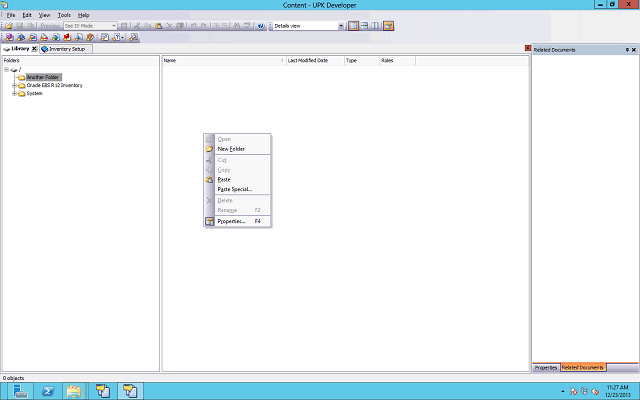This screenshot has width=640, height=400.
Task: Sort by the Name column header
Action: tap(224, 60)
